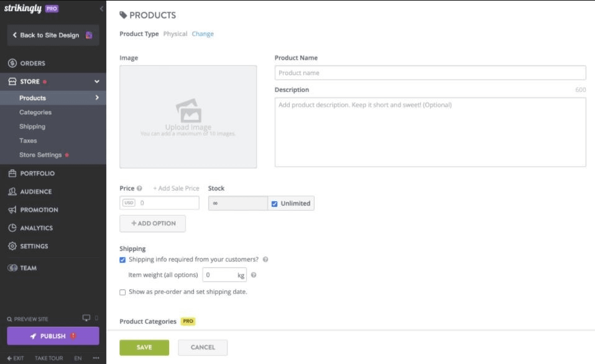Open Store Settings menu item
Image resolution: width=595 pixels, height=364 pixels.
40,155
